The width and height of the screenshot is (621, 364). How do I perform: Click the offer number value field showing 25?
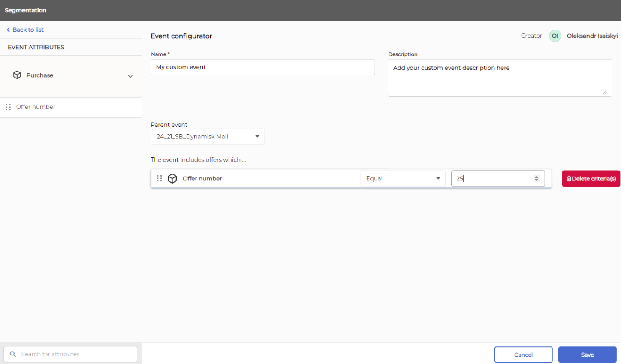(x=498, y=178)
